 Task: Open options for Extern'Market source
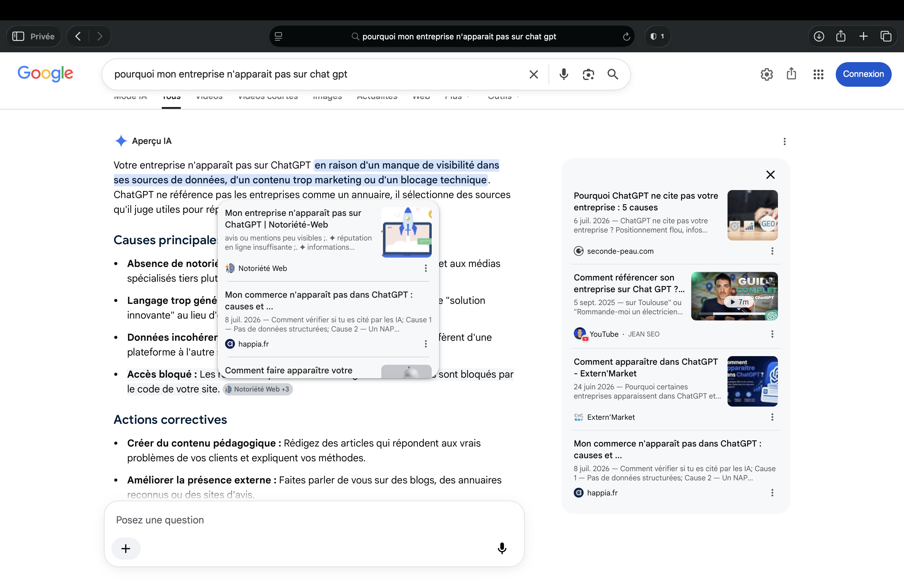click(772, 417)
